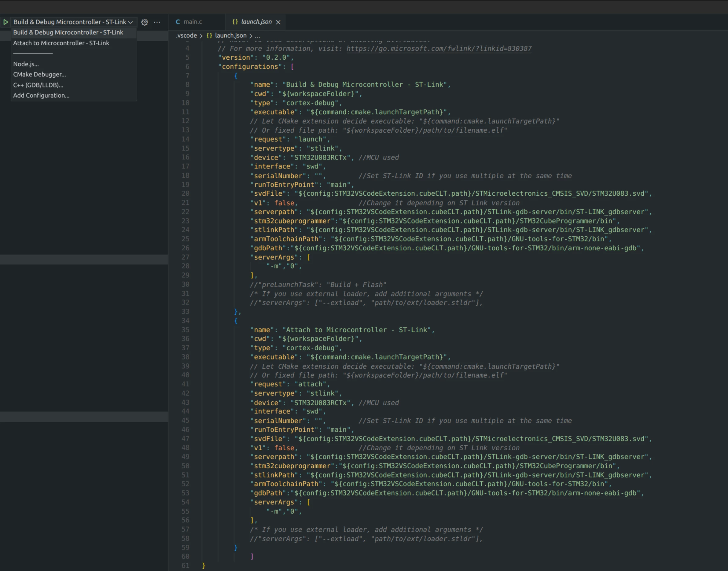Click "Attach to Microcontroller - ST-Link" name value on line 35
This screenshot has height=571, width=728.
[356, 330]
